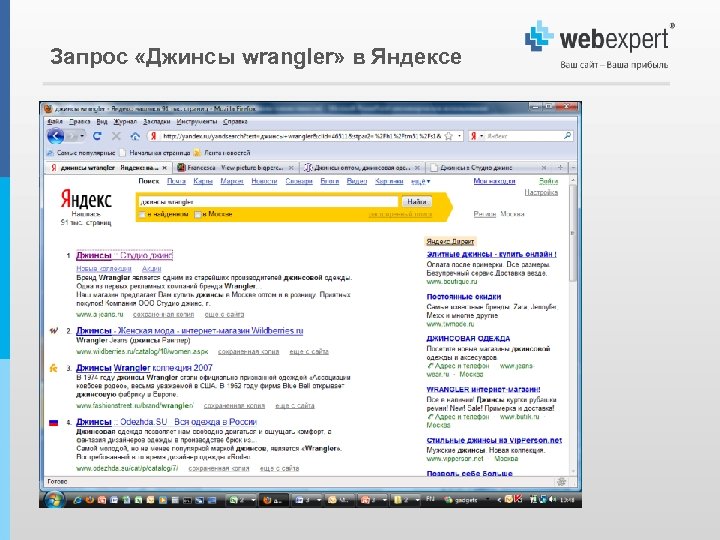Open the Вид menu

101,122
